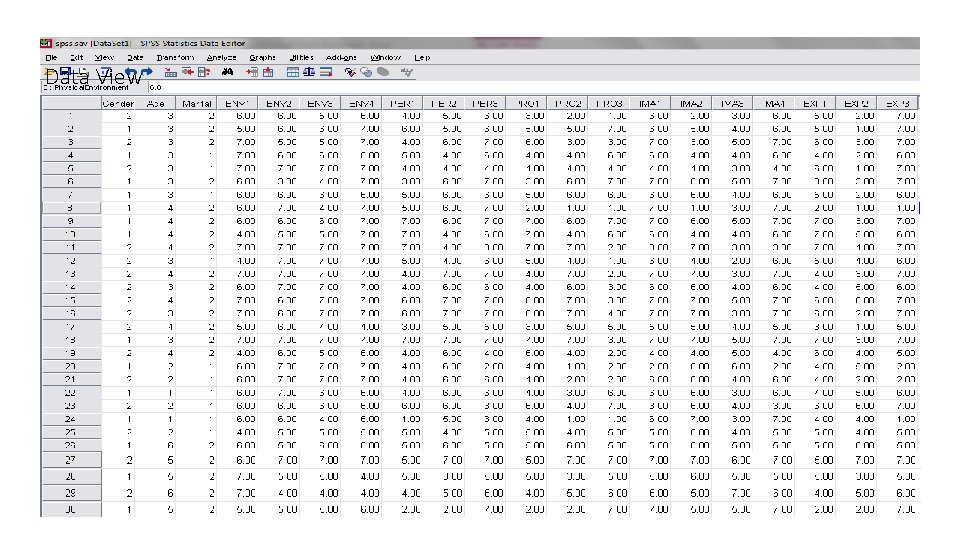Click the Undo arrow icon
This screenshot has height=540, width=960.
coord(131,72)
